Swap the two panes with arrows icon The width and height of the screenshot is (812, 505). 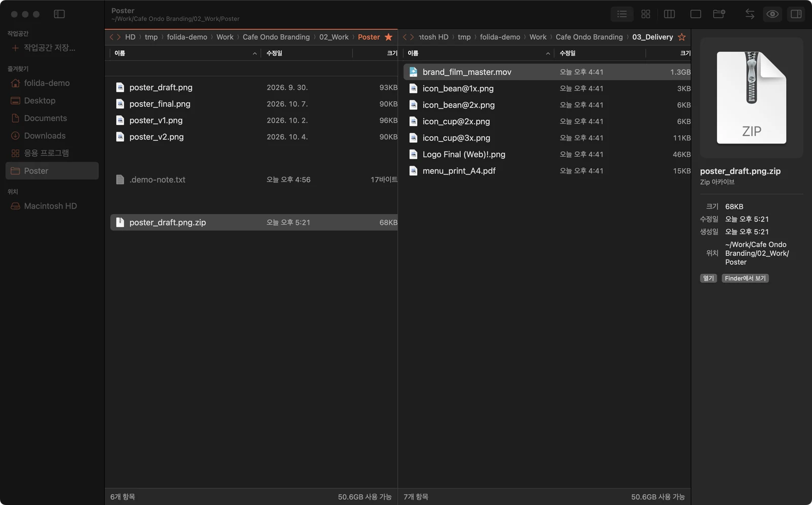click(x=750, y=14)
